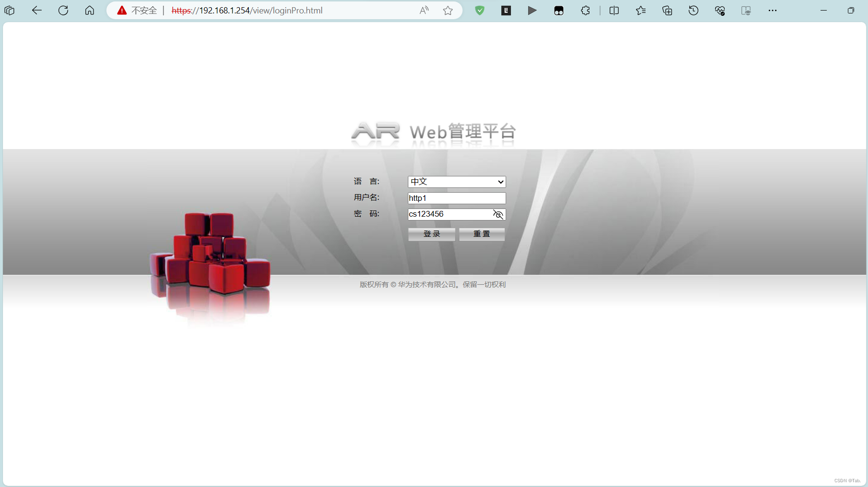Toggle split screen view

tap(614, 11)
